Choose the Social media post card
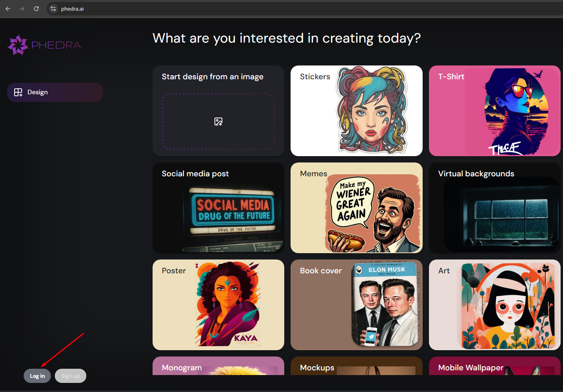The width and height of the screenshot is (563, 392). [218, 208]
